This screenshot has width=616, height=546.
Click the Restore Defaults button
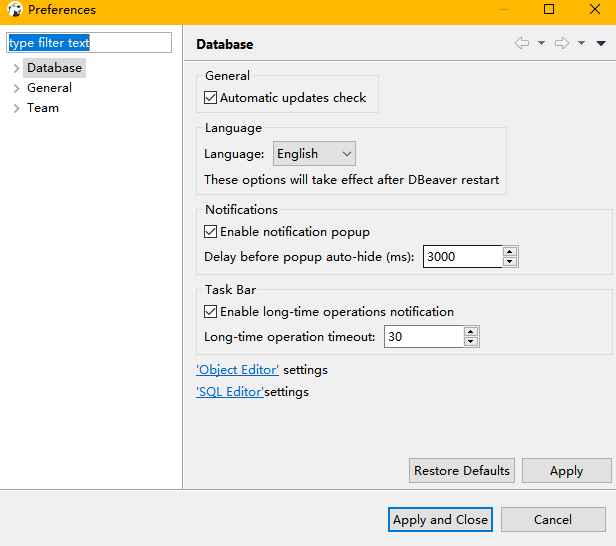pyautogui.click(x=462, y=471)
